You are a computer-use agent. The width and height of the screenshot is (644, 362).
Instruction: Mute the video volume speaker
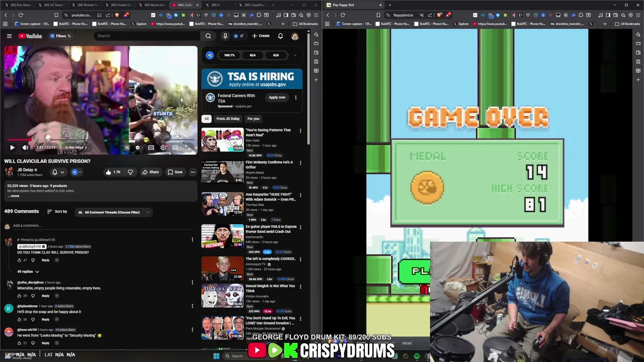coord(25,147)
